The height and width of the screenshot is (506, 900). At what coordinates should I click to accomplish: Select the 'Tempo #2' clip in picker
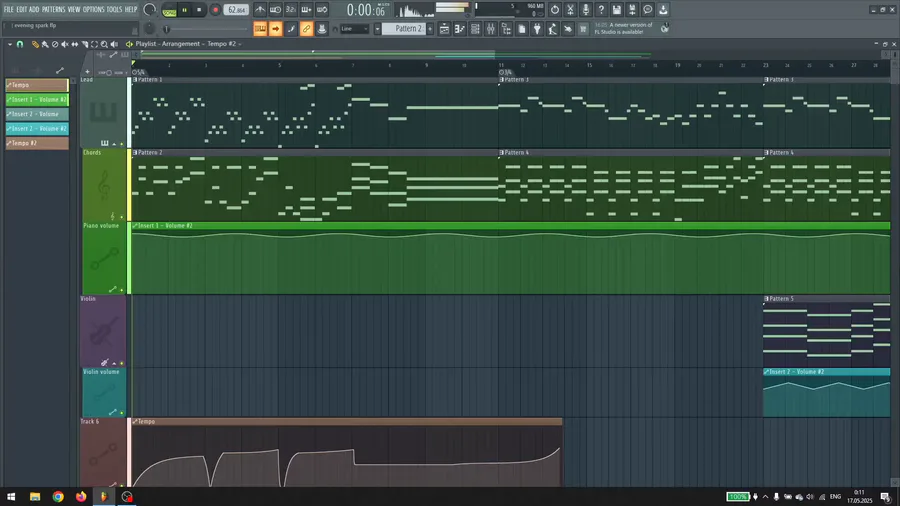(37, 143)
